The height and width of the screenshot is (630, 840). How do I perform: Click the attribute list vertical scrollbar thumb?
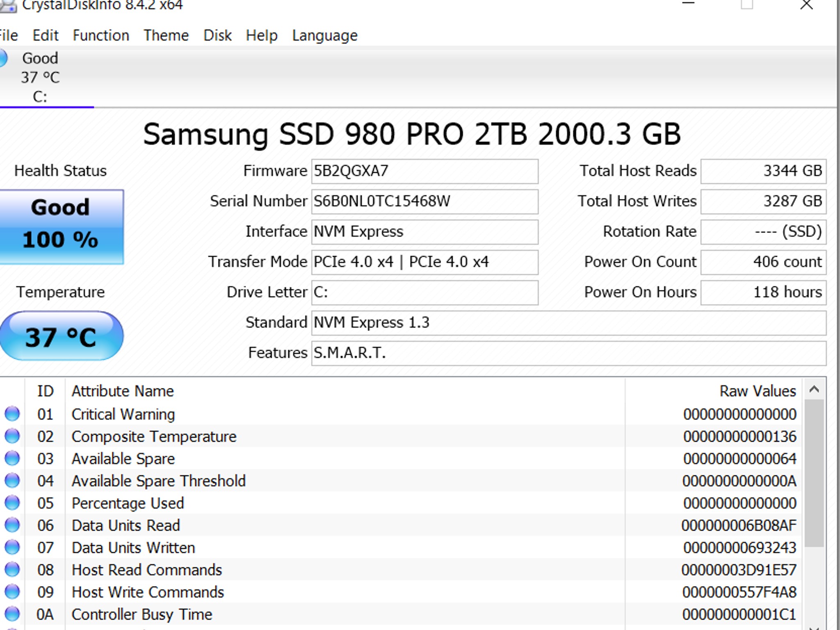click(814, 473)
